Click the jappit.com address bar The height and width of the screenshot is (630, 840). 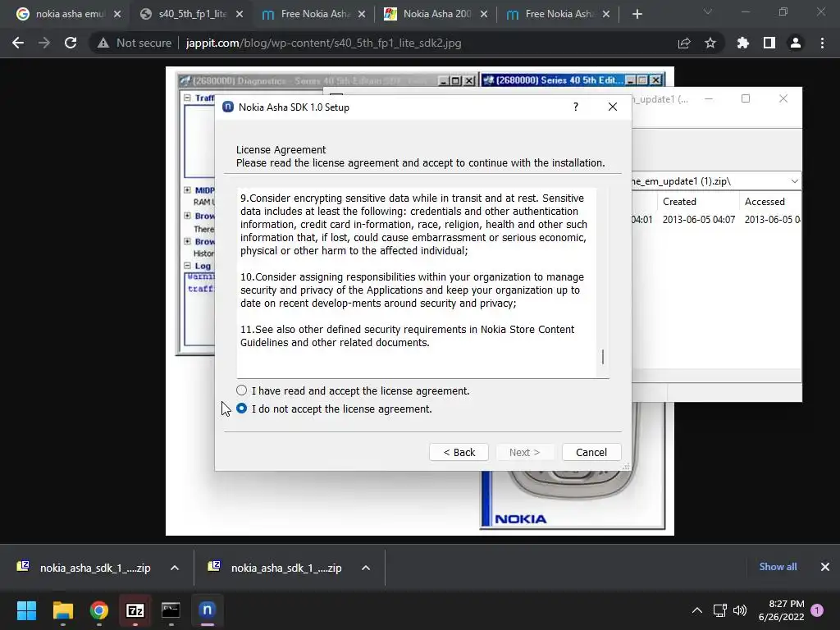pyautogui.click(x=323, y=43)
